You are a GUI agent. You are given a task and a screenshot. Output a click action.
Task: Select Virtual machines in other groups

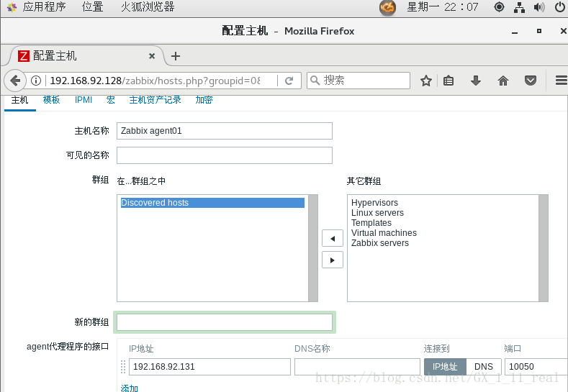384,233
